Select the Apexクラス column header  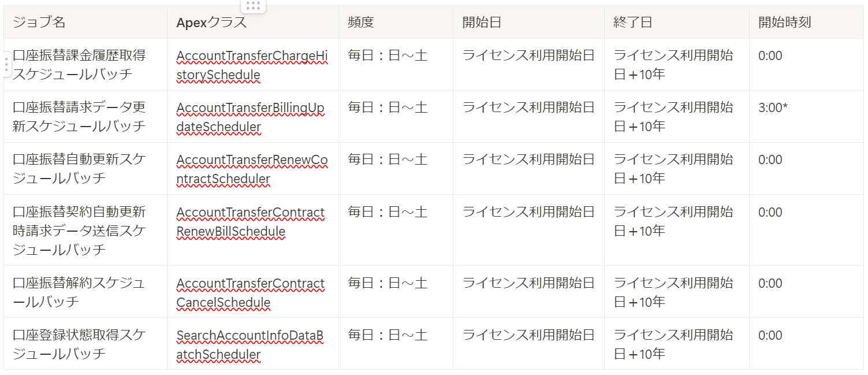point(253,23)
